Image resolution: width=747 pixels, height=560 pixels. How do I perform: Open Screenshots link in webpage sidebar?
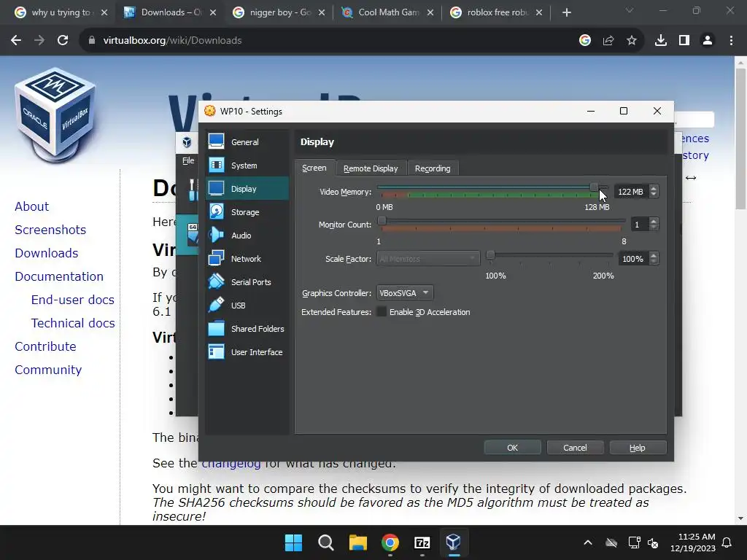[x=50, y=230]
